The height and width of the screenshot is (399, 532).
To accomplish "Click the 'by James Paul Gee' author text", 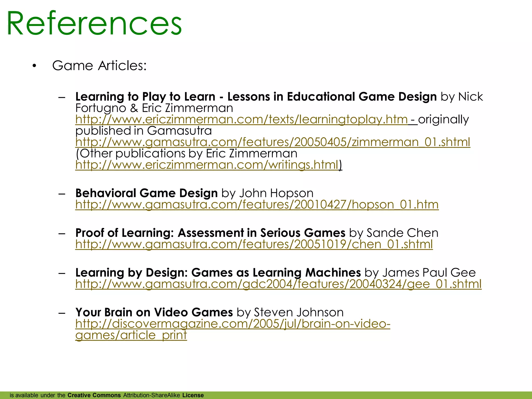I will (x=420, y=272).
